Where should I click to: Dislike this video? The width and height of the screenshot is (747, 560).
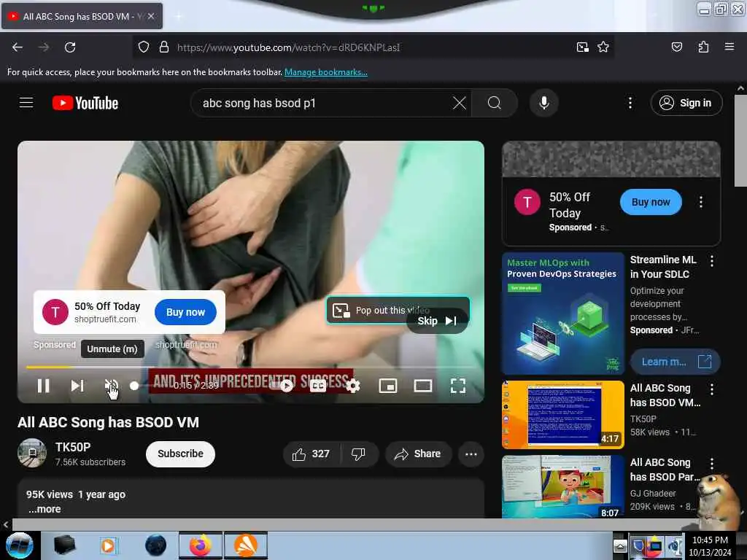pyautogui.click(x=358, y=454)
